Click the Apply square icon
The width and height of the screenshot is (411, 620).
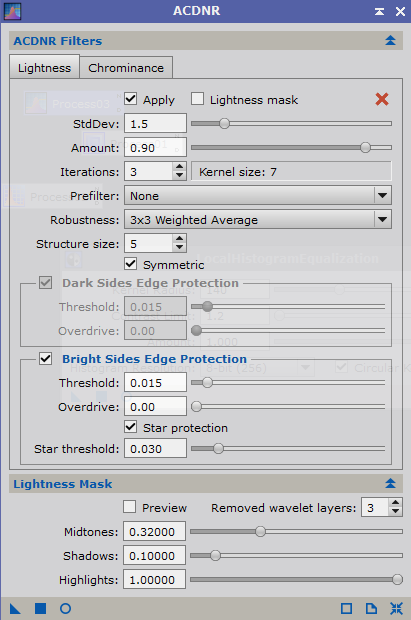[40, 609]
